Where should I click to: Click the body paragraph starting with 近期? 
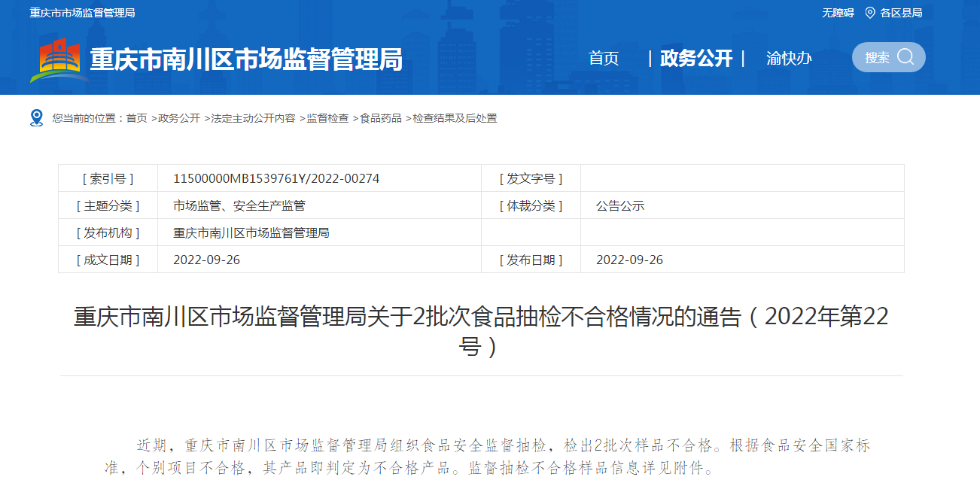(x=487, y=457)
